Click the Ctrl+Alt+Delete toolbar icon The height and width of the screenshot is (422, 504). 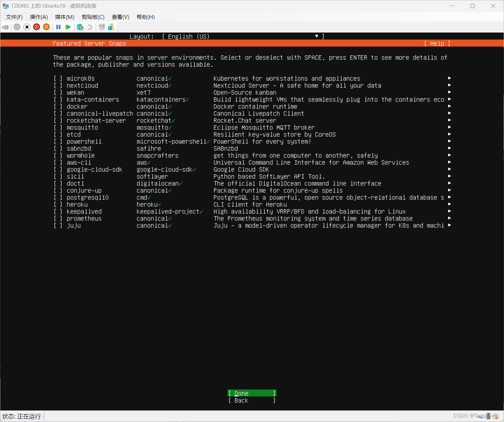[x=6, y=27]
